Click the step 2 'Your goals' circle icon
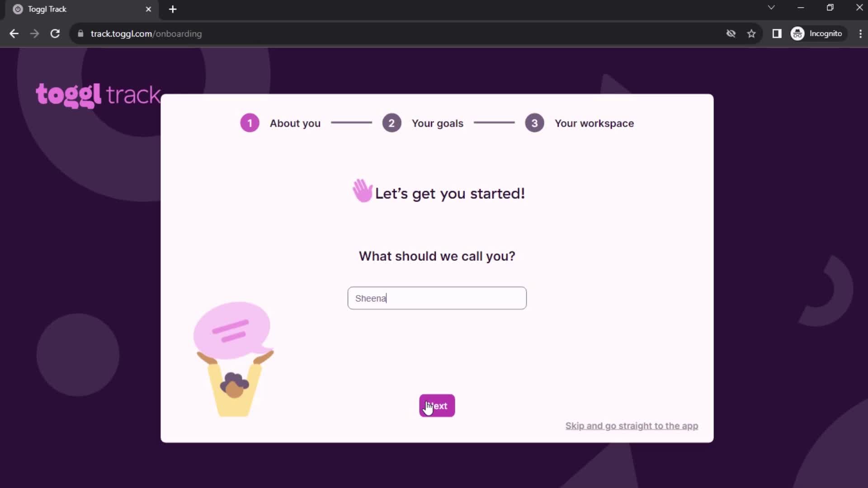 click(391, 123)
